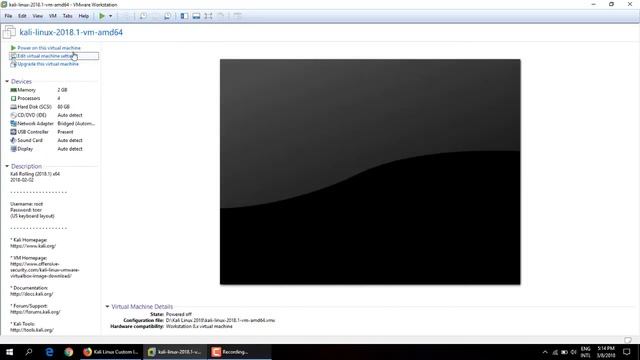Open the View menu

click(x=38, y=16)
